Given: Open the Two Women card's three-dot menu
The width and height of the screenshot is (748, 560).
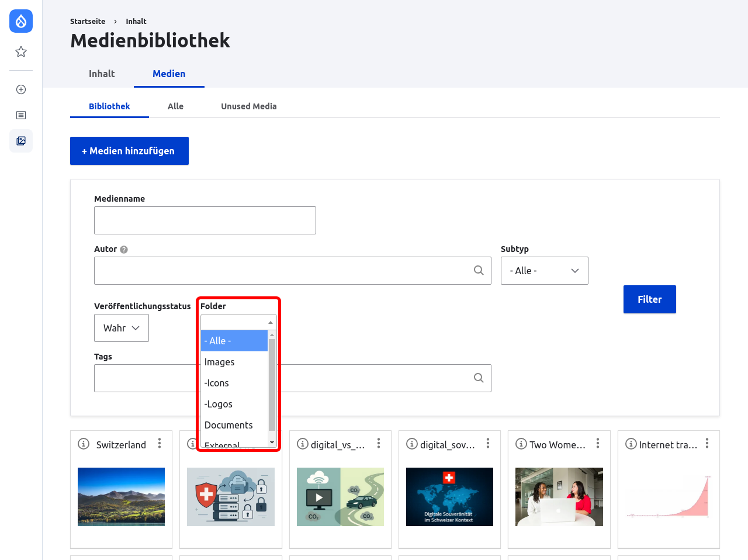Looking at the screenshot, I should click(598, 444).
